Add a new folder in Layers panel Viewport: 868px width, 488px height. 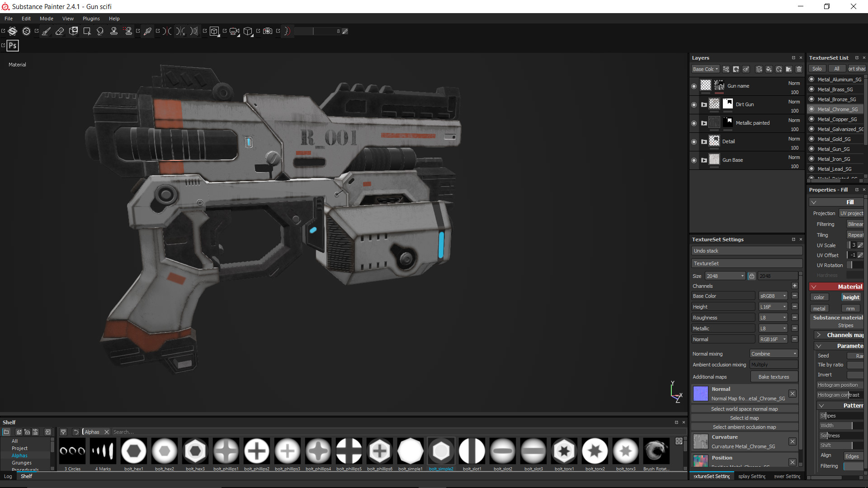[x=788, y=69]
